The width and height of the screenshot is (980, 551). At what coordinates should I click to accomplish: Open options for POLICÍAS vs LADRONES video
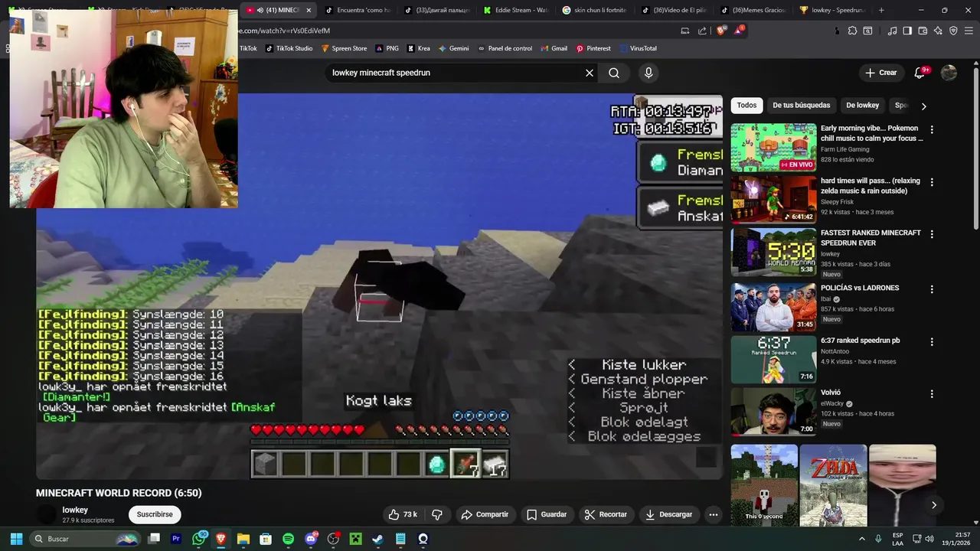coord(932,289)
